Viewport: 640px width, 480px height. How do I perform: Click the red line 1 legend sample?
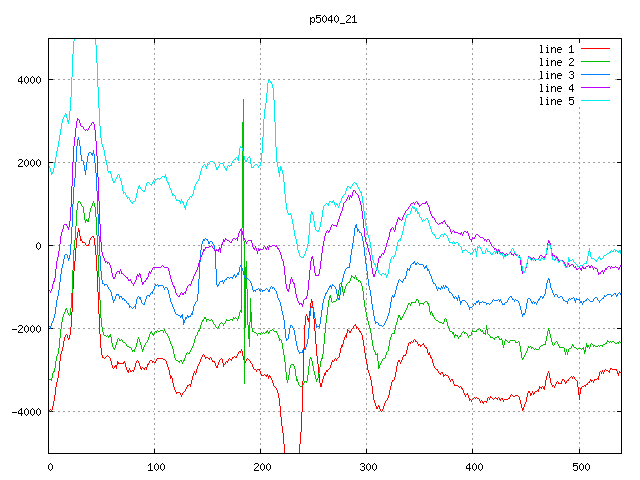click(596, 49)
